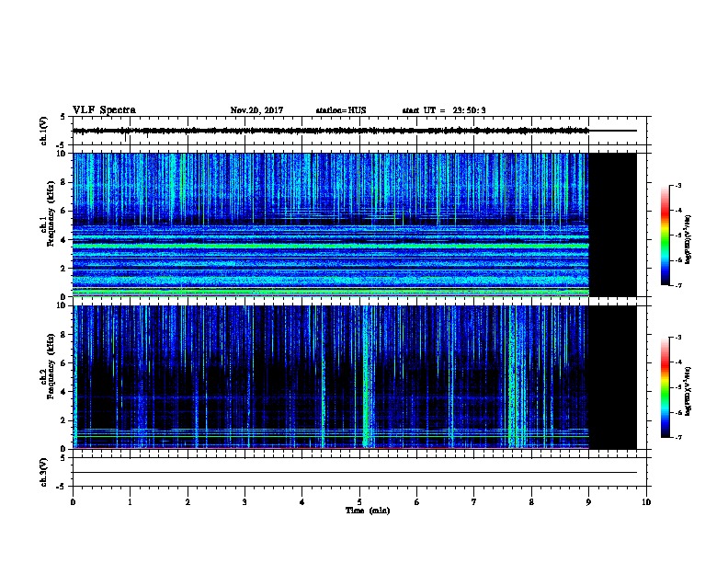Click the ch.3(V) waveform axis label
Screen dimensions: 728x563
point(44,472)
